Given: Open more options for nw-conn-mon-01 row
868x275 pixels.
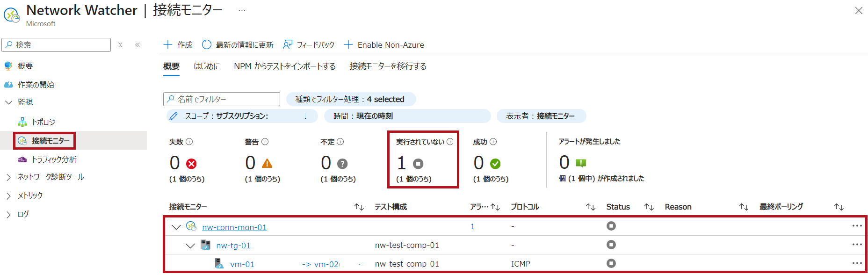Looking at the screenshot, I should (857, 226).
